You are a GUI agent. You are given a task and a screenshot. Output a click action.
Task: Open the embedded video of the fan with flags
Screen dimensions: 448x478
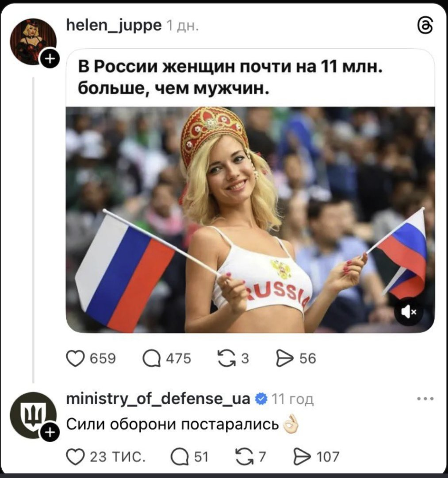pyautogui.click(x=250, y=220)
